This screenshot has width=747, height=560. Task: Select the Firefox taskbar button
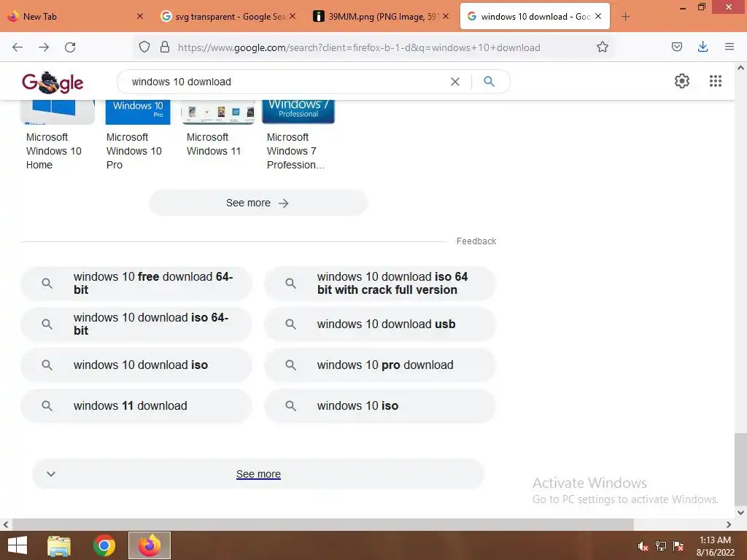[x=150, y=545]
